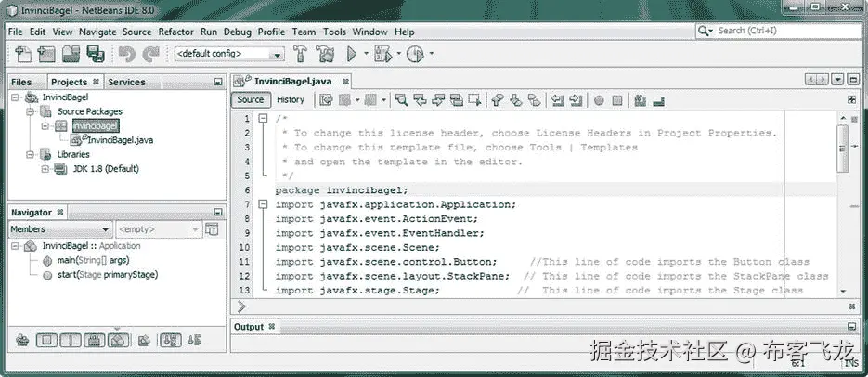
Task: Click the Uncomment code icon
Action: coord(658,100)
